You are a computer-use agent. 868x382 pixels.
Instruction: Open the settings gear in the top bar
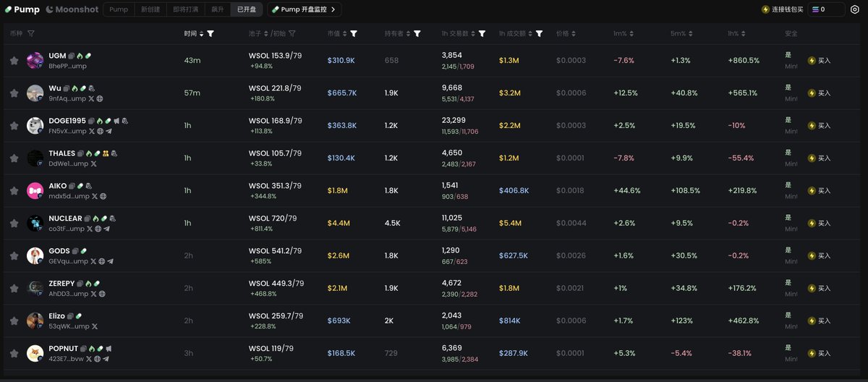tap(855, 9)
